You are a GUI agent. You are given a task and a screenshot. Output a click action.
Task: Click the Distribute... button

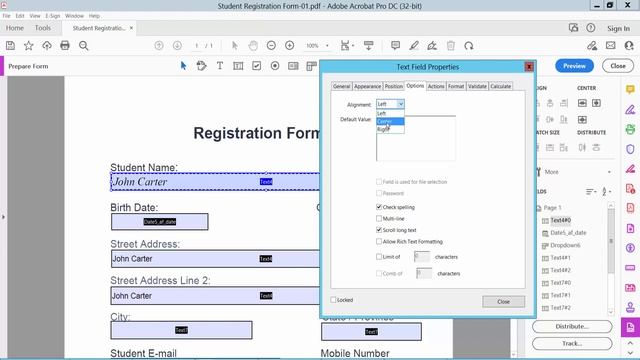click(x=572, y=327)
